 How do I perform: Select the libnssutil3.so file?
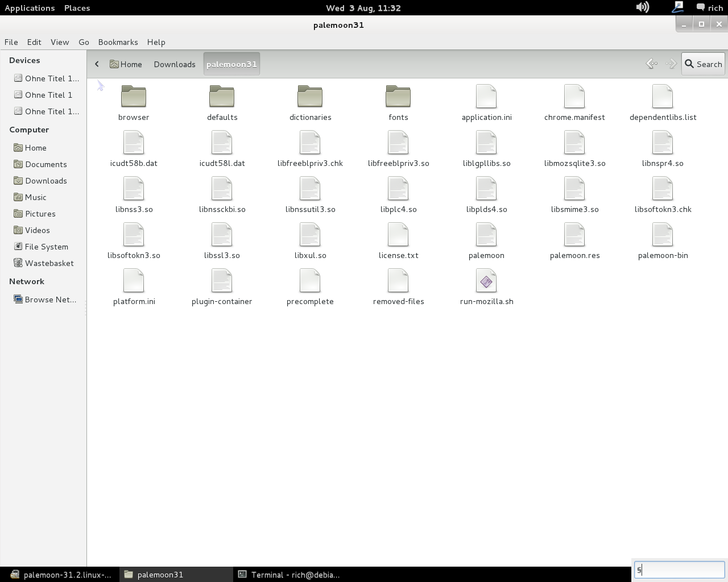coord(310,195)
